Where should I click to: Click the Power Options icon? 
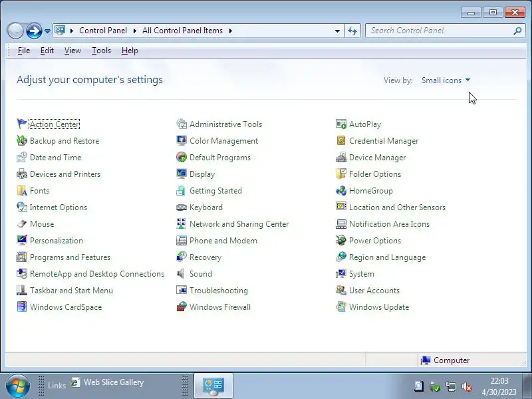(341, 240)
